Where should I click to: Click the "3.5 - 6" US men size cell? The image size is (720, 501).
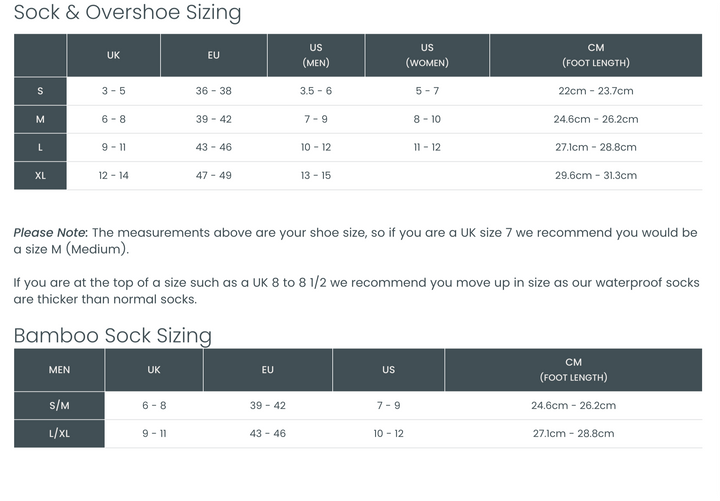[x=316, y=91]
